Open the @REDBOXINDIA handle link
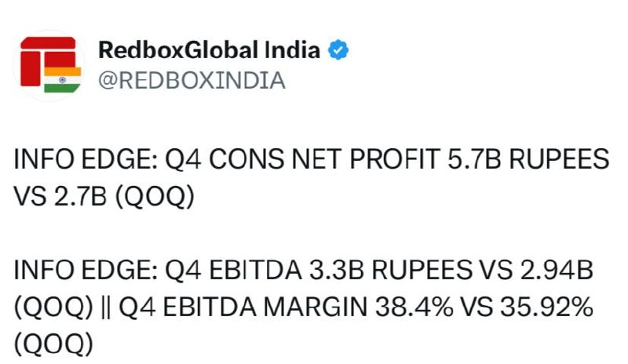 point(192,81)
